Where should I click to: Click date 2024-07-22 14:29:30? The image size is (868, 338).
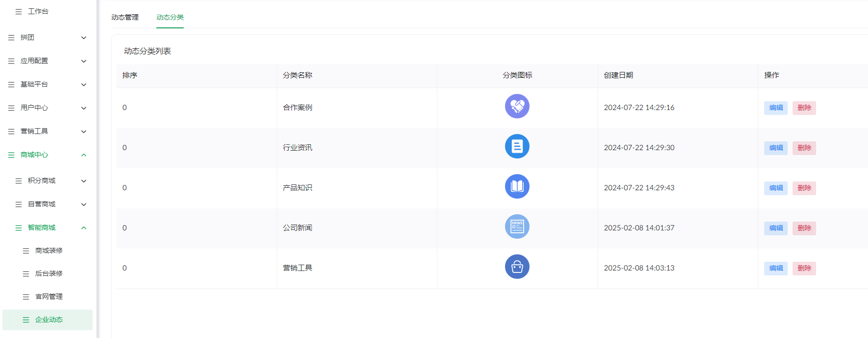coord(639,148)
